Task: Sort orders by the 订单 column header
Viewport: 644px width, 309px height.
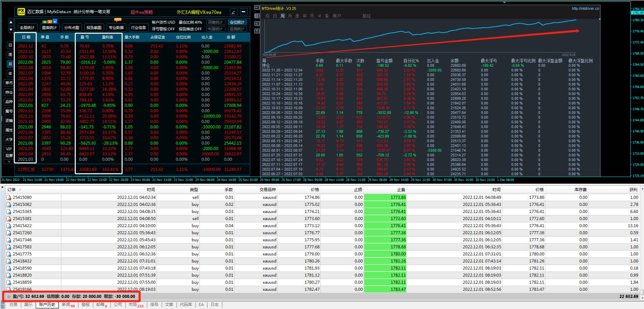Action: [x=12, y=190]
